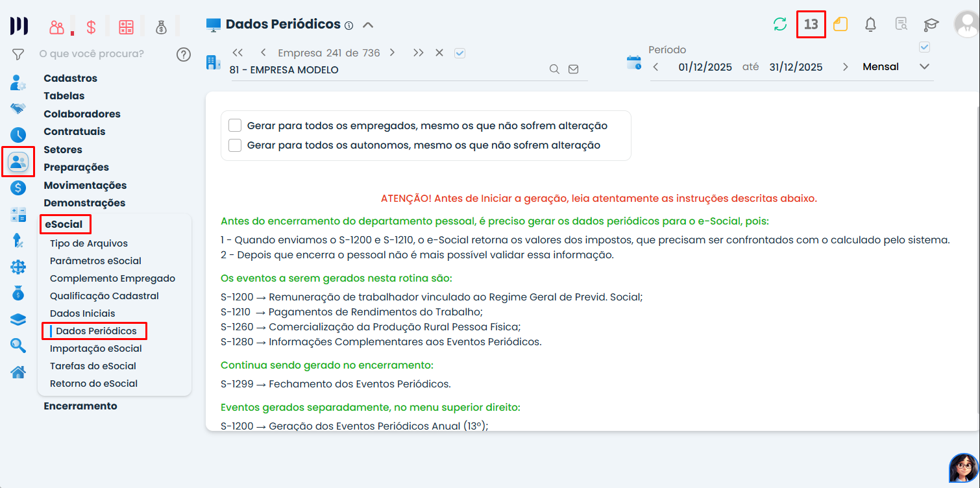The image size is (980, 488).
Task: Search companies with the magnifier icon
Action: (554, 69)
